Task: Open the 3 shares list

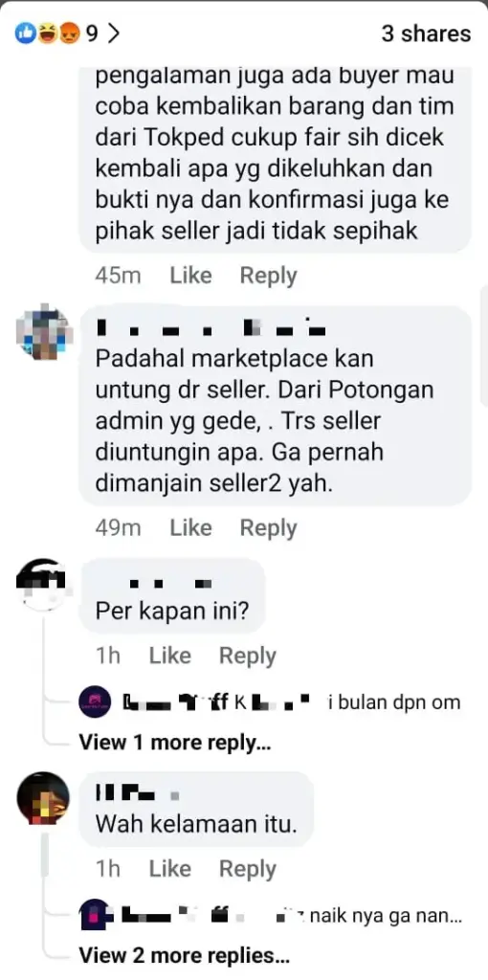Action: [426, 33]
